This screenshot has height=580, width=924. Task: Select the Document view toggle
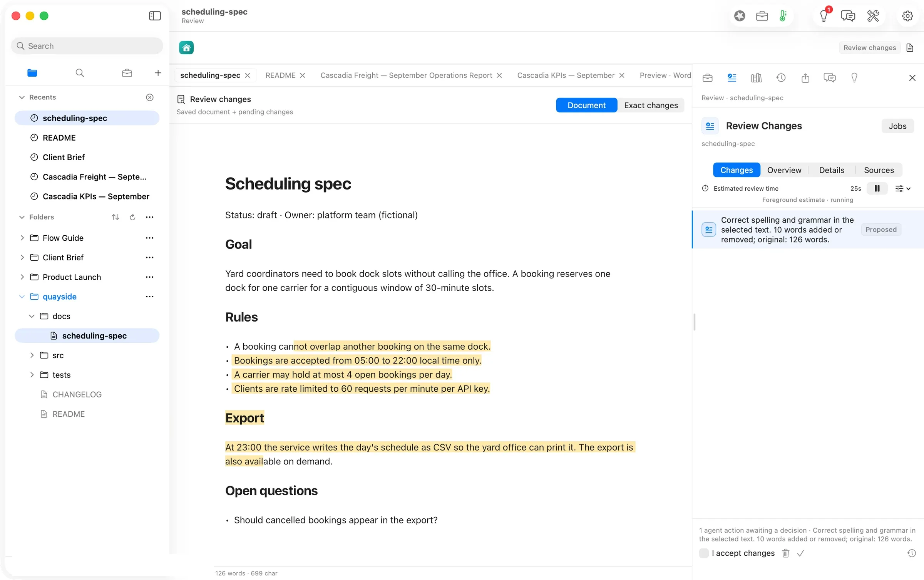click(x=586, y=105)
